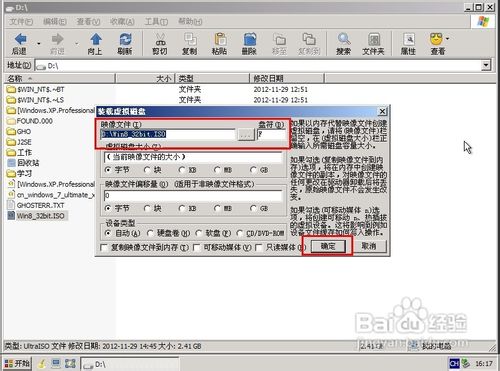Select the GHOSTERR.TXT file icon
Image resolution: width=500 pixels, height=371 pixels.
pyautogui.click(x=11, y=205)
